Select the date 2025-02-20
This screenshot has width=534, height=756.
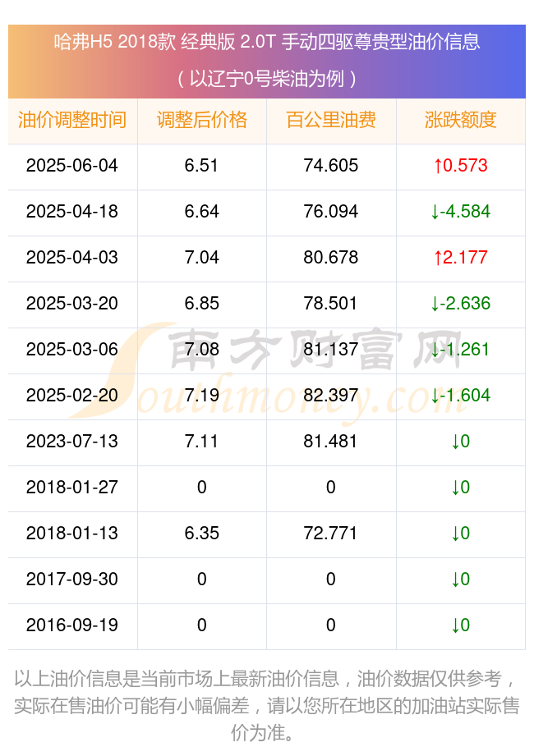[71, 396]
